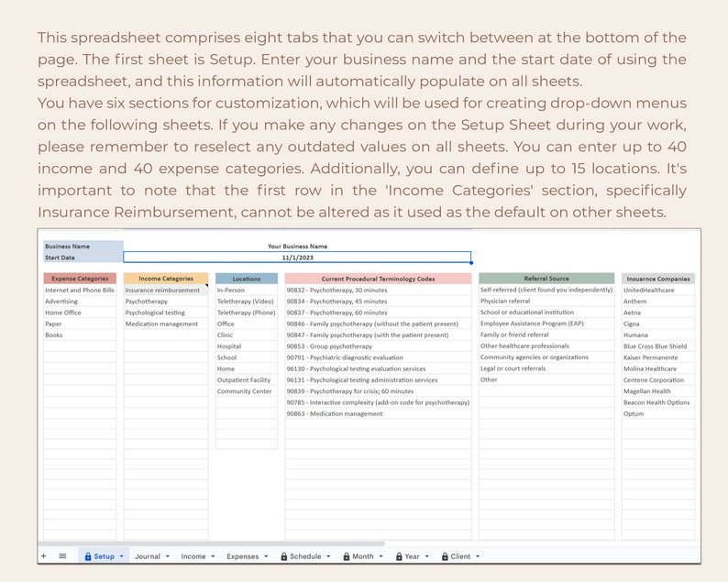Select the Business Name label cell
Viewport: 728px width, 582px height.
point(83,246)
